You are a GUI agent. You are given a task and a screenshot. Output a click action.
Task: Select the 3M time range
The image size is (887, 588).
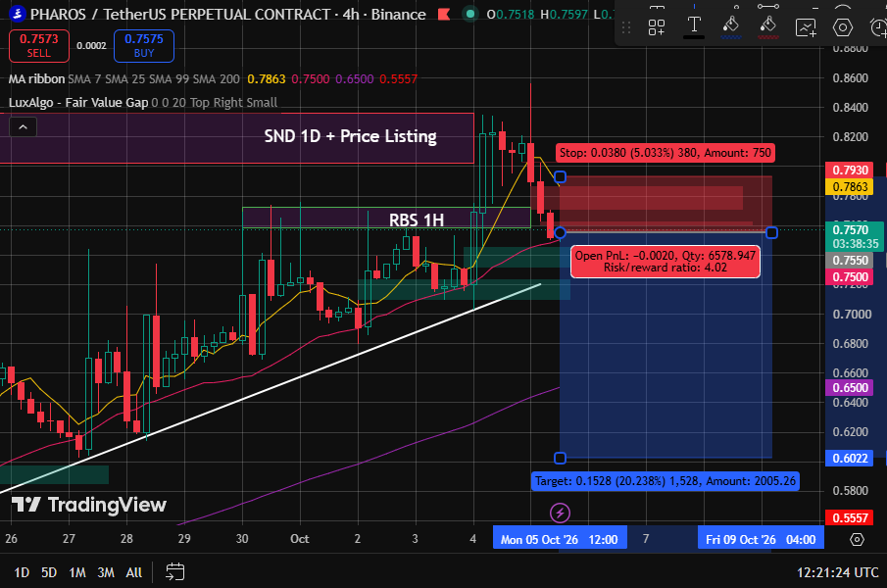click(106, 572)
